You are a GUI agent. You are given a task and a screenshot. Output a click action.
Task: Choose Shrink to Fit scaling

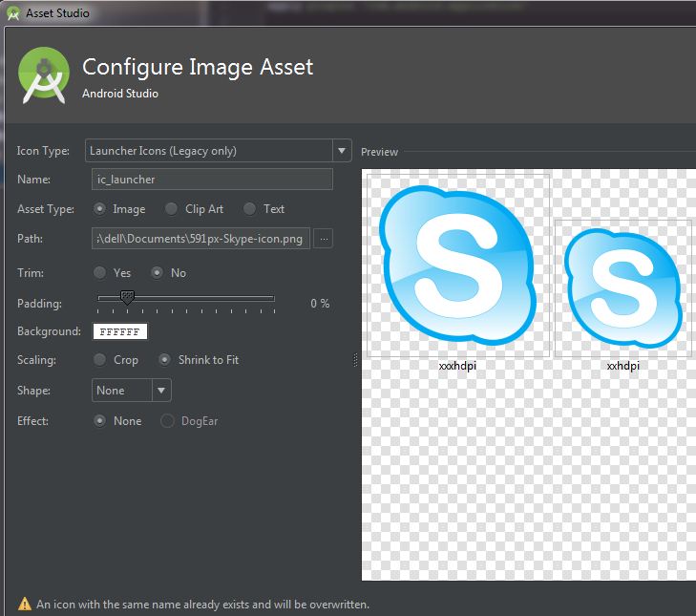click(164, 360)
